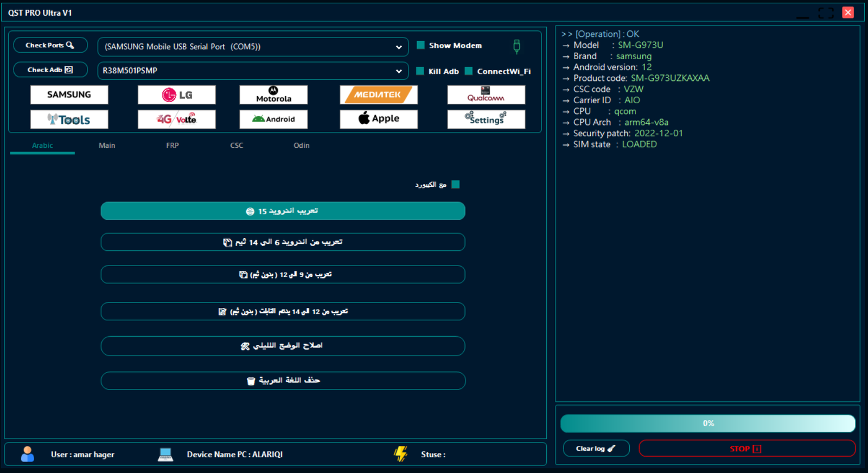Open the Motorola brand module

pyautogui.click(x=273, y=94)
